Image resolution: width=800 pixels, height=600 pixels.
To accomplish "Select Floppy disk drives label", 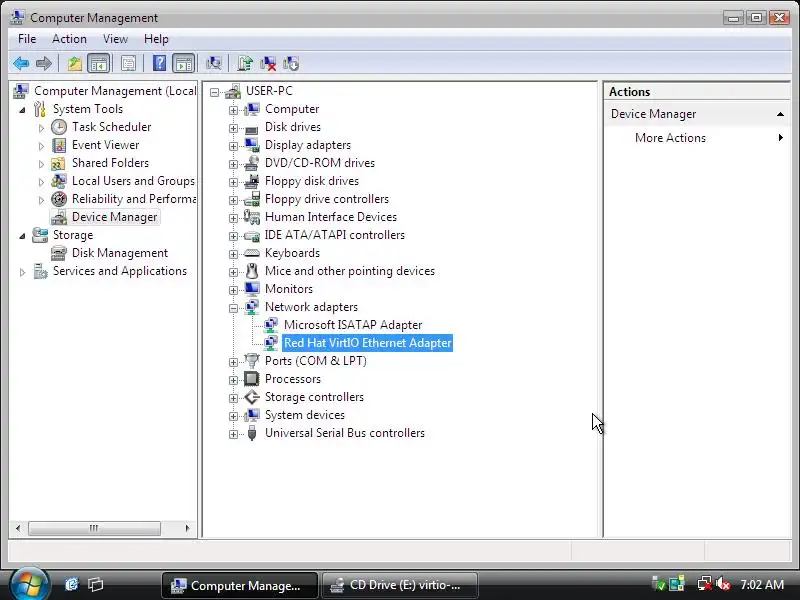I will pyautogui.click(x=312, y=181).
